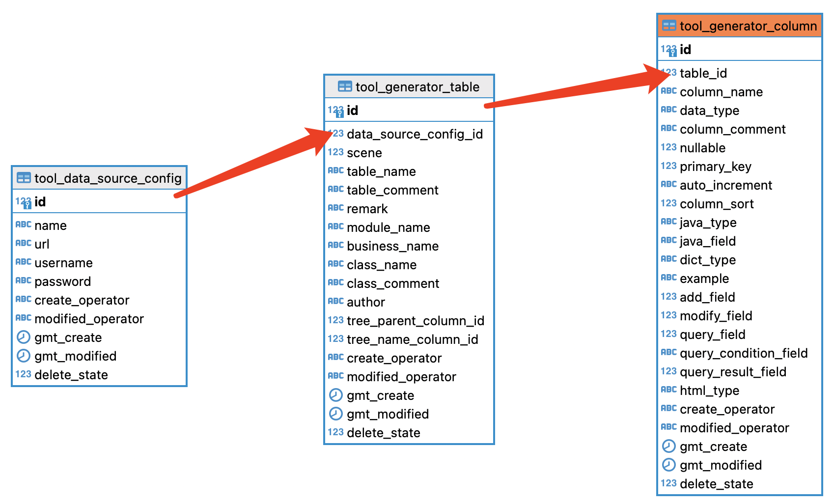Select the query_condition_field column
The height and width of the screenshot is (504, 834).
[x=744, y=353]
